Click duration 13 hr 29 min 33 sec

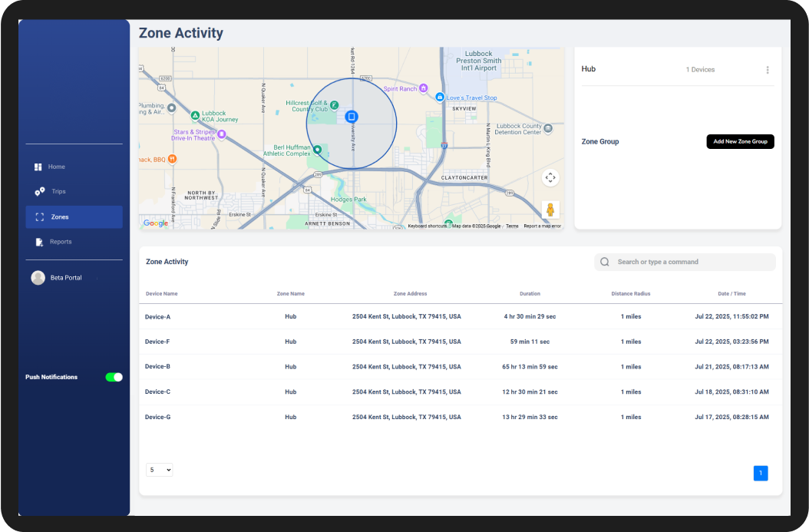(530, 417)
